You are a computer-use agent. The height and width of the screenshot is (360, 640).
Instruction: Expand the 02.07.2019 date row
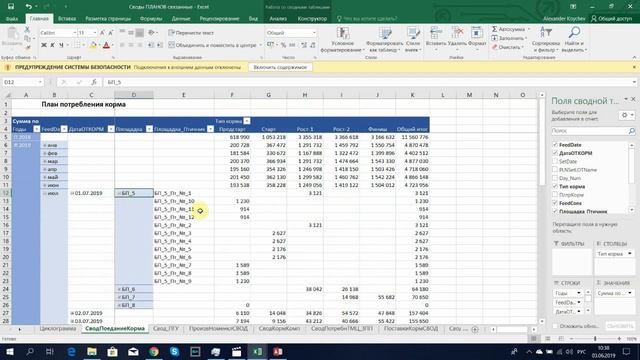pos(72,313)
